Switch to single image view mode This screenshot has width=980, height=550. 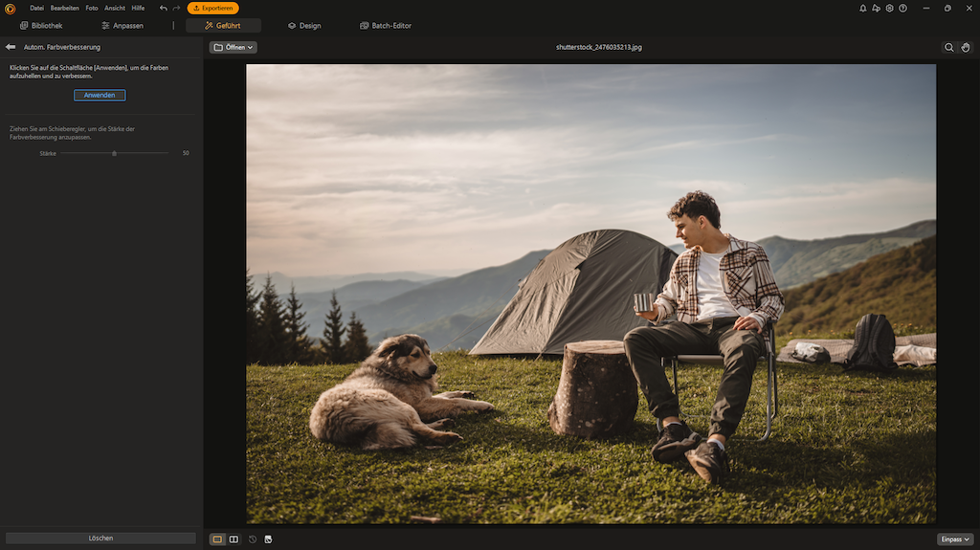(217, 539)
